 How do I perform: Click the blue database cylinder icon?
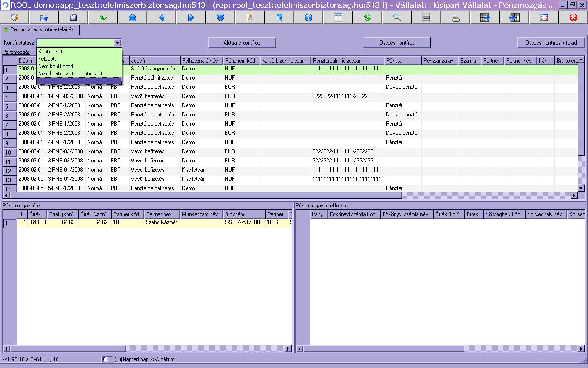point(279,17)
